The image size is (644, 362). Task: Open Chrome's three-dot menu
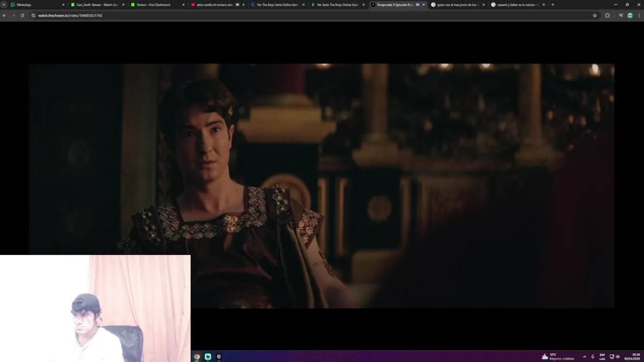click(x=639, y=16)
